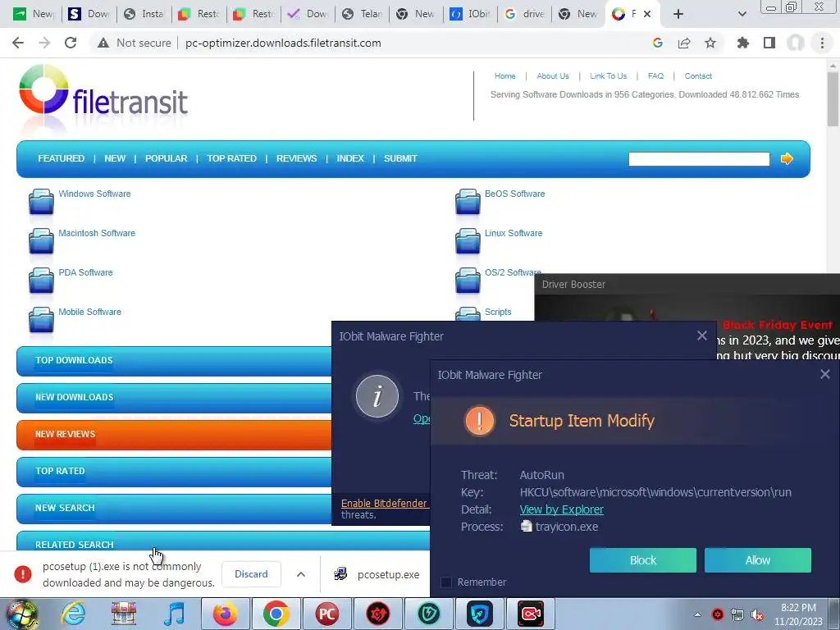840x630 pixels.
Task: Switch to the Telan browser tab
Action: pyautogui.click(x=362, y=14)
